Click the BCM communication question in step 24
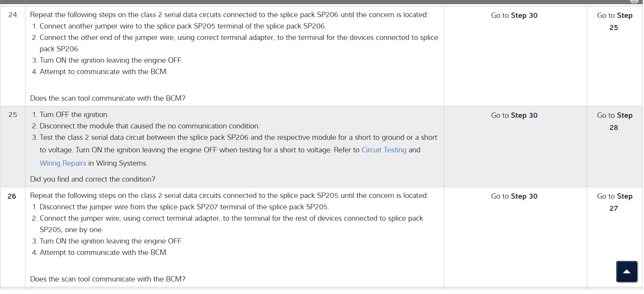 click(108, 98)
